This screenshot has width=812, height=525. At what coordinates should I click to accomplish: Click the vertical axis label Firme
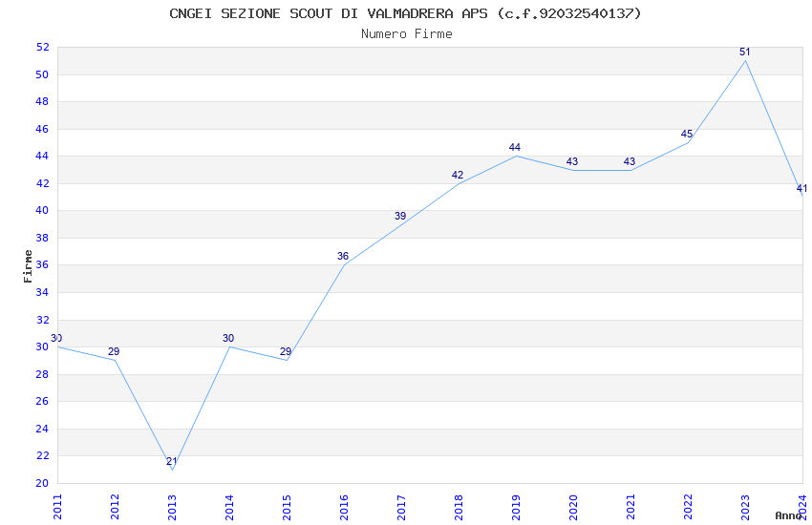coord(28,266)
